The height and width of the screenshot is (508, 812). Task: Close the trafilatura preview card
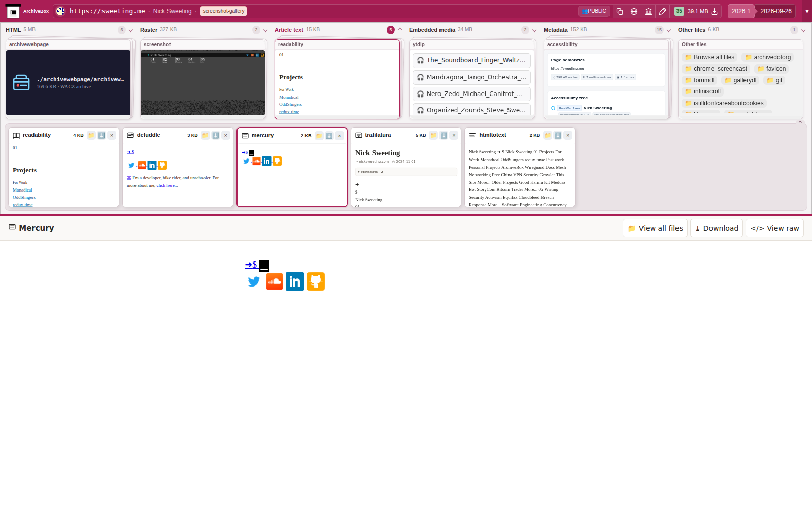coord(454,135)
